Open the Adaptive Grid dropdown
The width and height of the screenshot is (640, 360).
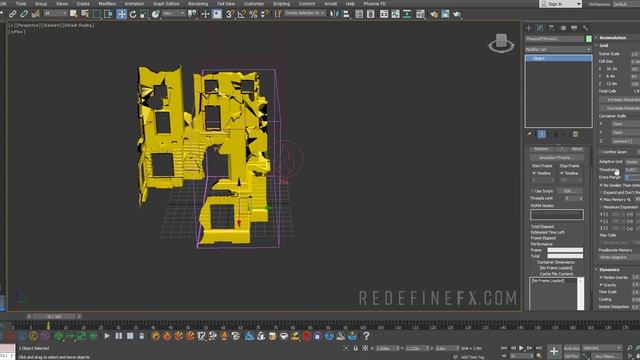pos(633,162)
